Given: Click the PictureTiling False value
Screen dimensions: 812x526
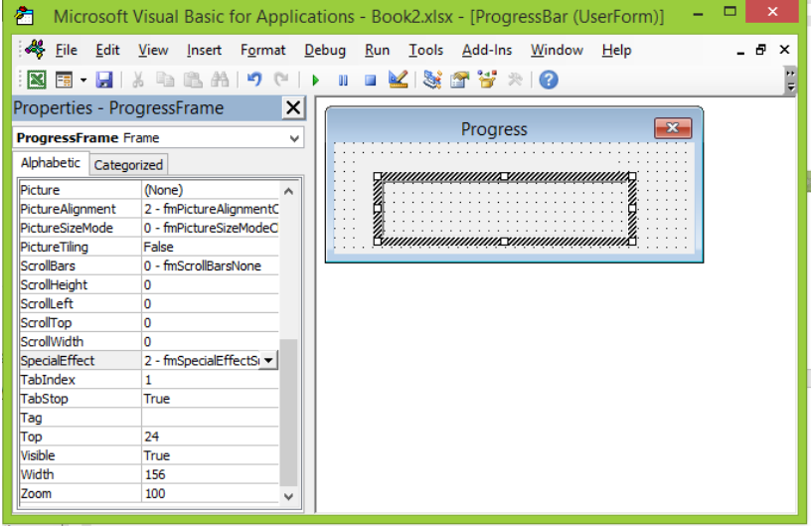Looking at the screenshot, I should pyautogui.click(x=211, y=247).
